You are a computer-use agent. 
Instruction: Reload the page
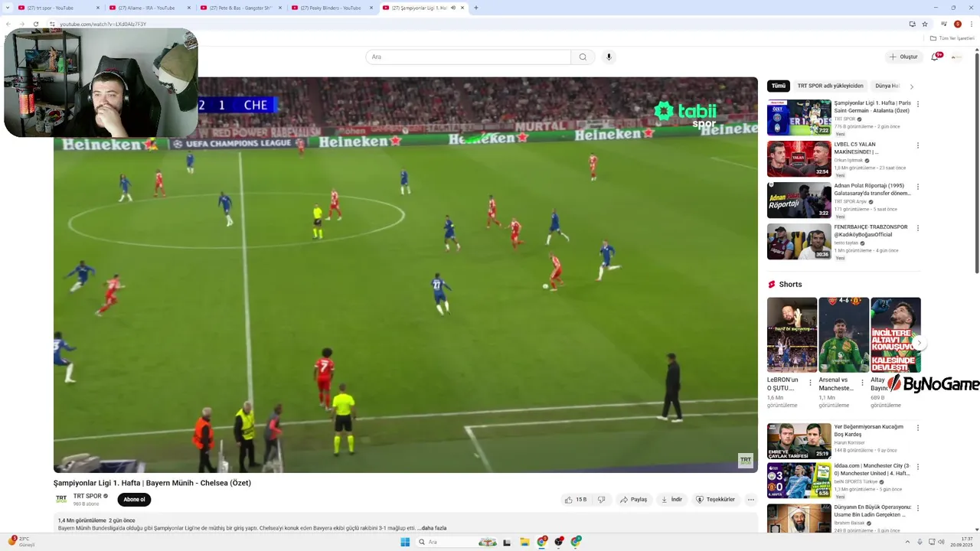36,24
